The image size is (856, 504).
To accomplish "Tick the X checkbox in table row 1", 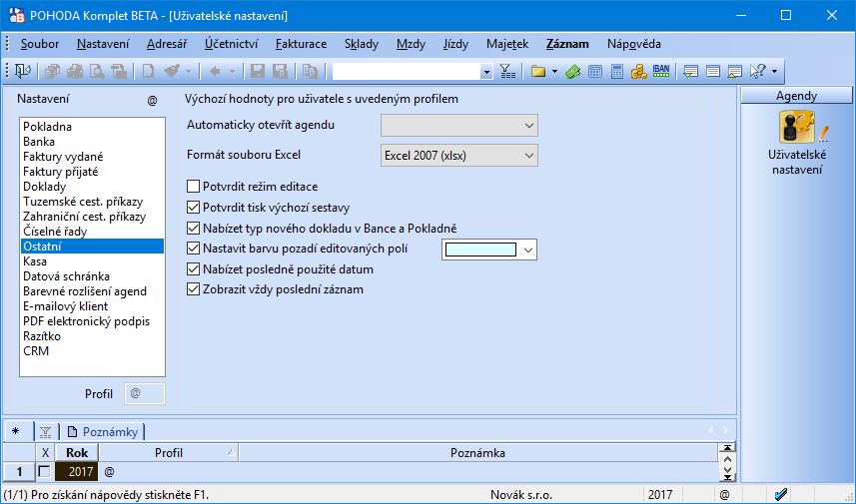I will [x=44, y=471].
